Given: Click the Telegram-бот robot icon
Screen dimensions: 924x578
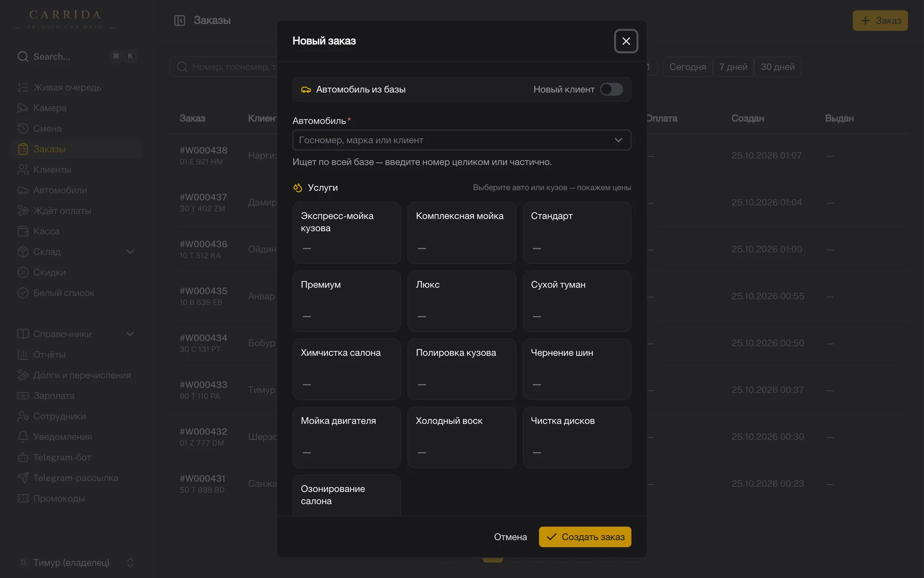Looking at the screenshot, I should (23, 457).
